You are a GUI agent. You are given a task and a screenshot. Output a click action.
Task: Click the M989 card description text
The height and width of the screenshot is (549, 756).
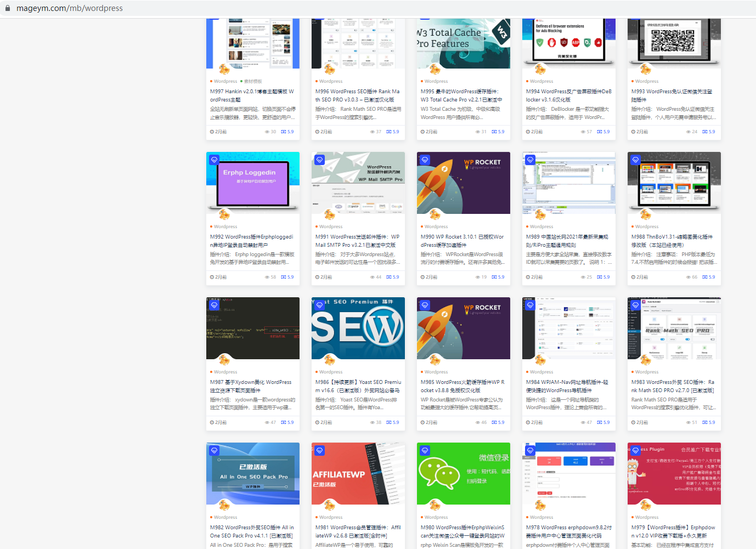(569, 258)
